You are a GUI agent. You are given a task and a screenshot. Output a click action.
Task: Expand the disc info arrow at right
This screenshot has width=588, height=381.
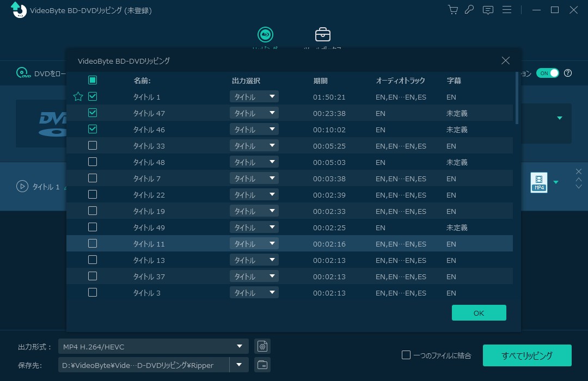click(x=560, y=118)
